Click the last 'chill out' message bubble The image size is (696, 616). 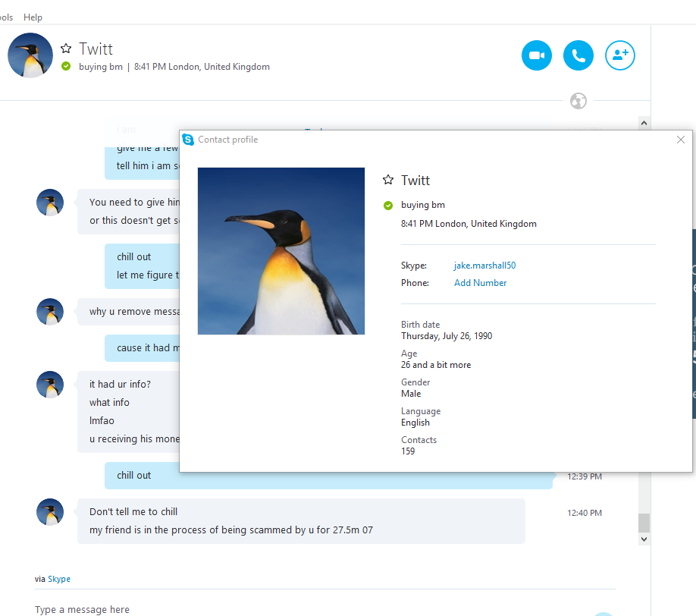(328, 476)
